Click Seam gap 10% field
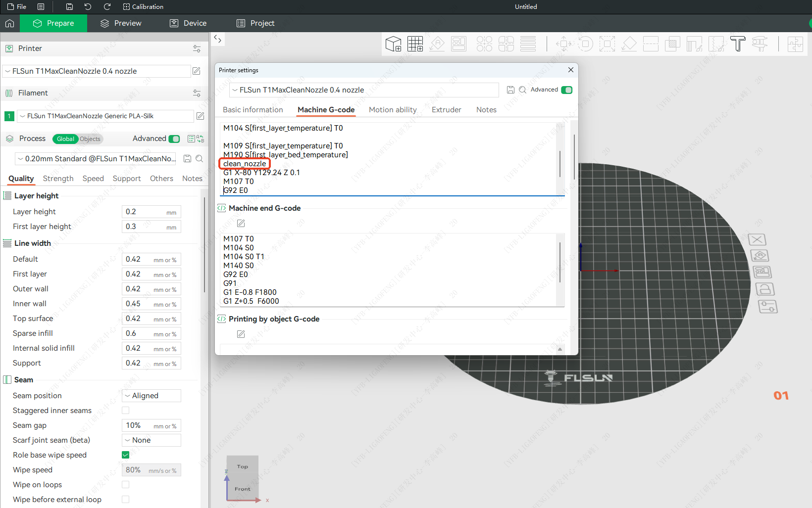 pyautogui.click(x=152, y=425)
